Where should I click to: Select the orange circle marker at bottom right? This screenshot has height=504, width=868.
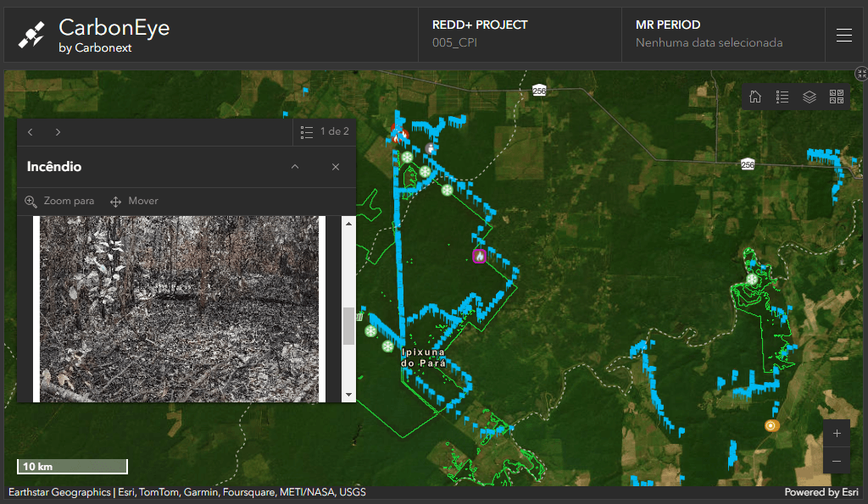point(771,425)
